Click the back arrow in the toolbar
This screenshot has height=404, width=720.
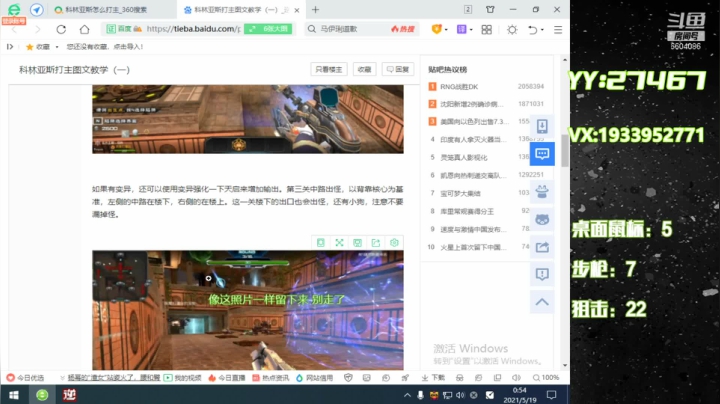click(14, 29)
